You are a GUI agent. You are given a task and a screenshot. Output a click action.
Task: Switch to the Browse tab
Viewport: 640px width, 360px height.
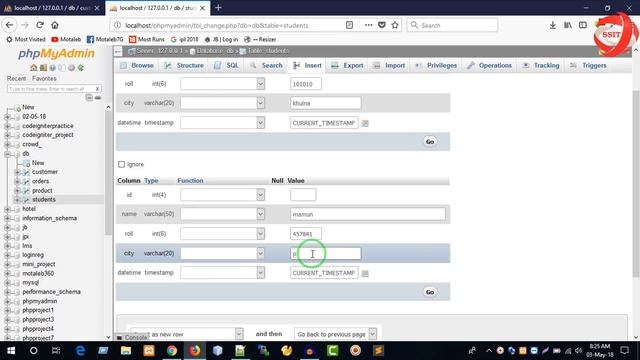click(x=137, y=65)
